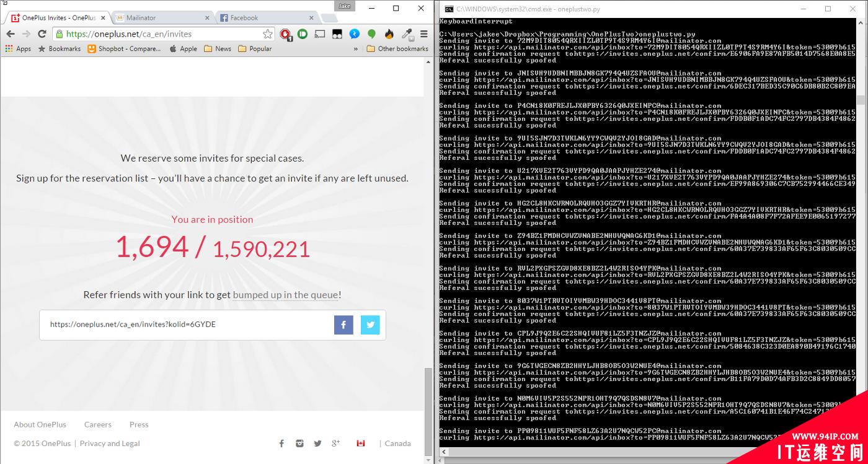The width and height of the screenshot is (868, 464).
Task: Share referral link via Twitter button
Action: [x=370, y=325]
